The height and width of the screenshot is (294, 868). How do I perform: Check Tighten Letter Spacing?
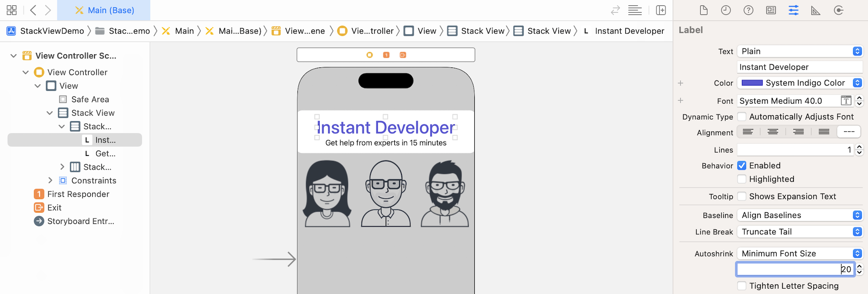pos(742,286)
